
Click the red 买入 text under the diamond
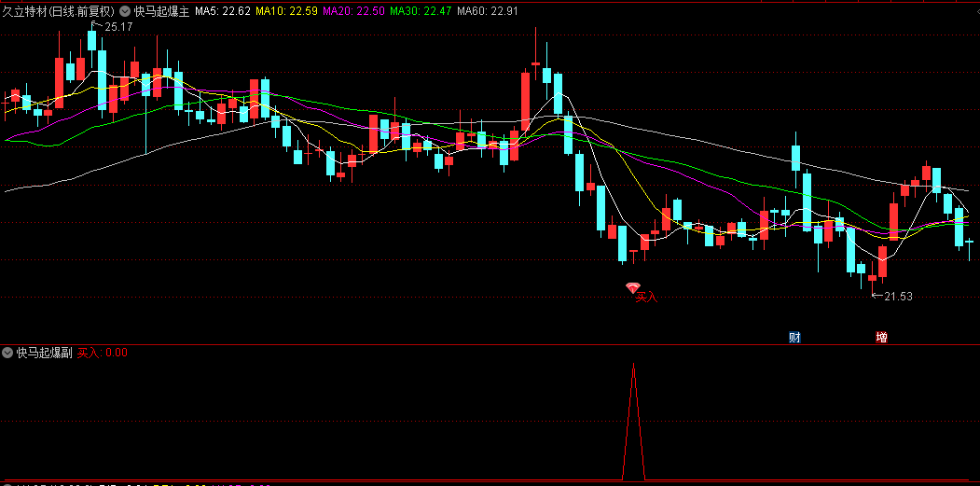(x=647, y=298)
